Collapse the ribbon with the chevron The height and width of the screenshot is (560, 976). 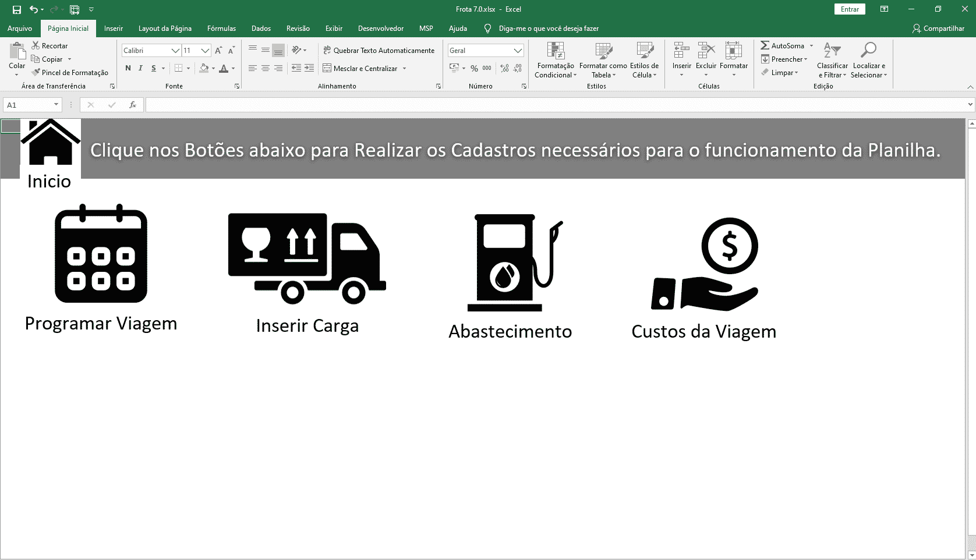970,87
